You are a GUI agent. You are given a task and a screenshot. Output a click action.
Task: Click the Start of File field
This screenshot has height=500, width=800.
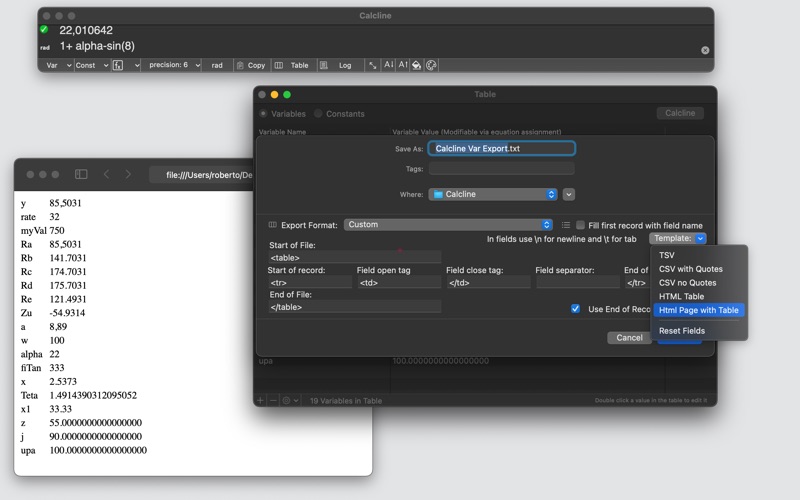(355, 257)
